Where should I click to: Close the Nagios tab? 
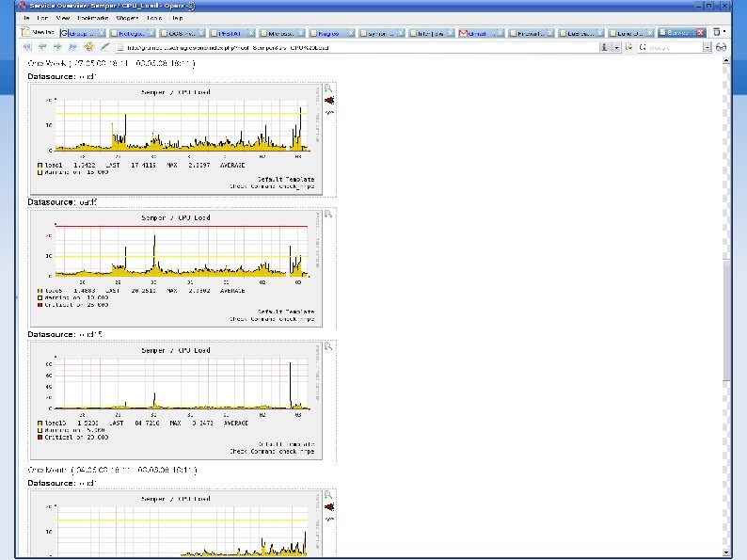(351, 33)
